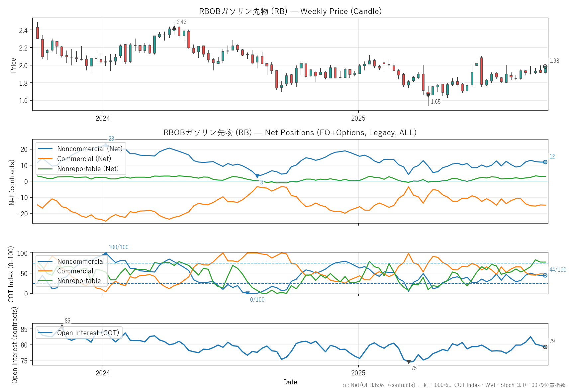Click the COT Index 0/100 low marker
This screenshot has width=574, height=392.
tap(247, 293)
